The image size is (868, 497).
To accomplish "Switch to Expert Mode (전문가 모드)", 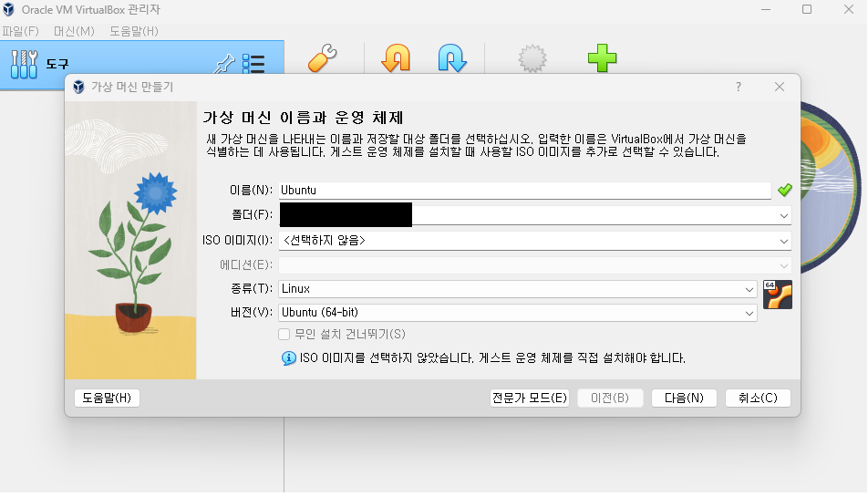I will pyautogui.click(x=529, y=398).
